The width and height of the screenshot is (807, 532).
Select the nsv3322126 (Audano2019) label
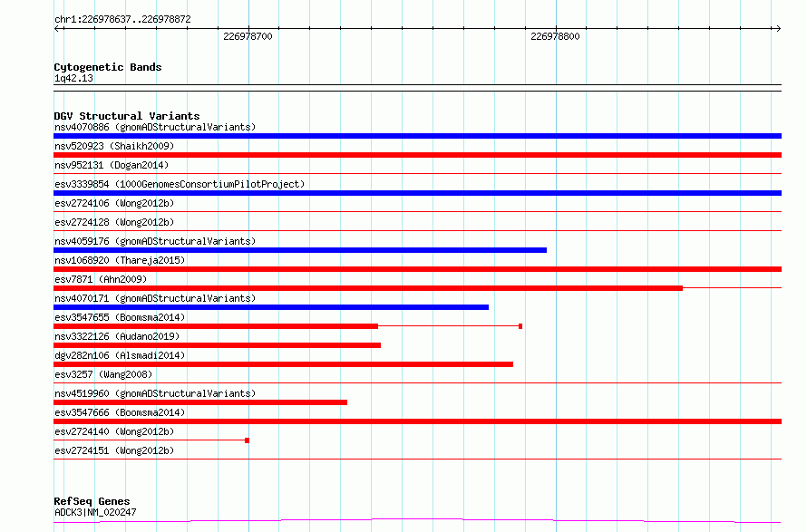point(117,336)
